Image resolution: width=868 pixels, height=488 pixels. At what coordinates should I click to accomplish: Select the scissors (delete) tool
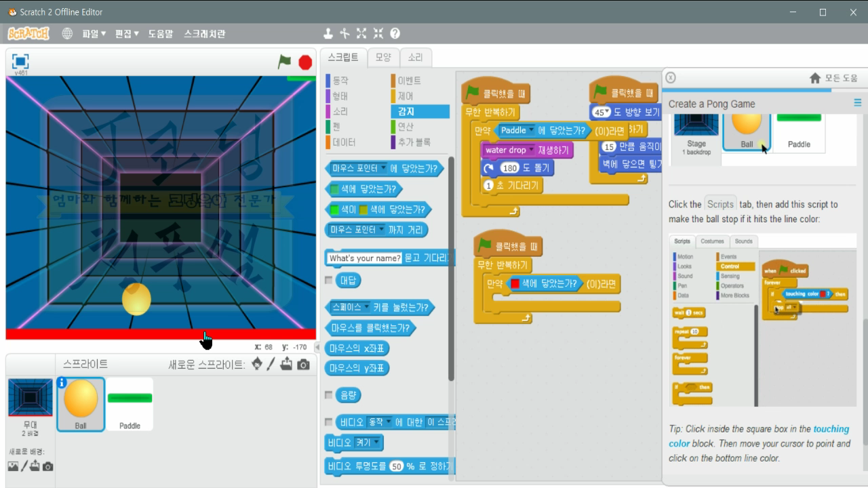(346, 32)
